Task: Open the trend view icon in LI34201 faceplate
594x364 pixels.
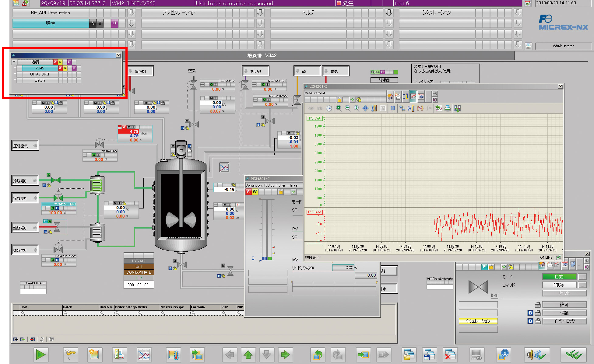Action: click(413, 96)
